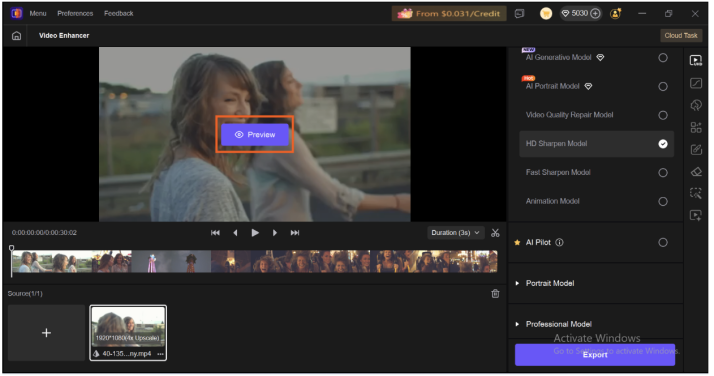Go to the home screen icon

(16, 36)
